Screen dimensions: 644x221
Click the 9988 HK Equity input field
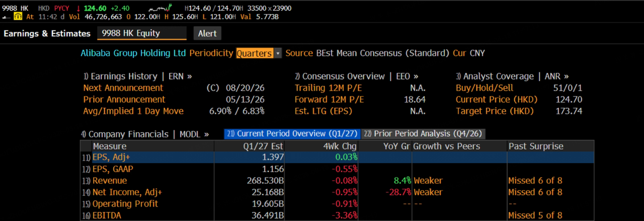141,33
